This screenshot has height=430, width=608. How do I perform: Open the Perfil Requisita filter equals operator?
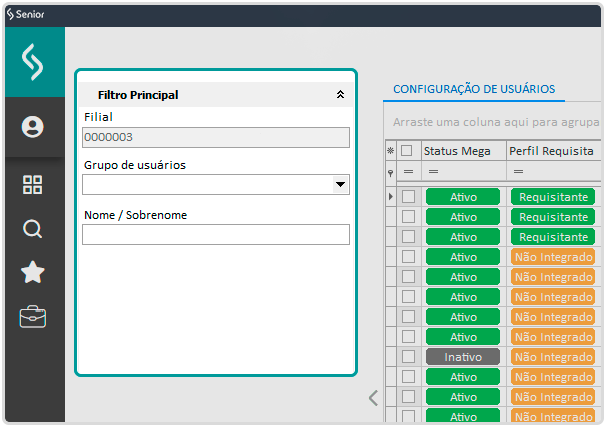pos(518,171)
